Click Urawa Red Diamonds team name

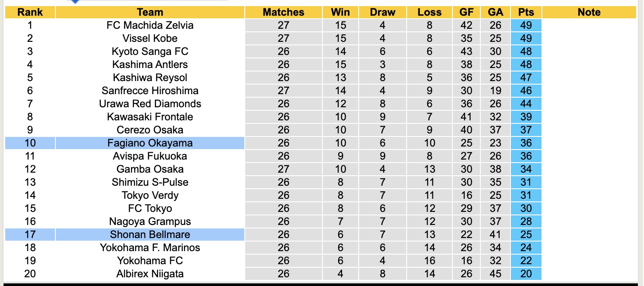point(150,104)
